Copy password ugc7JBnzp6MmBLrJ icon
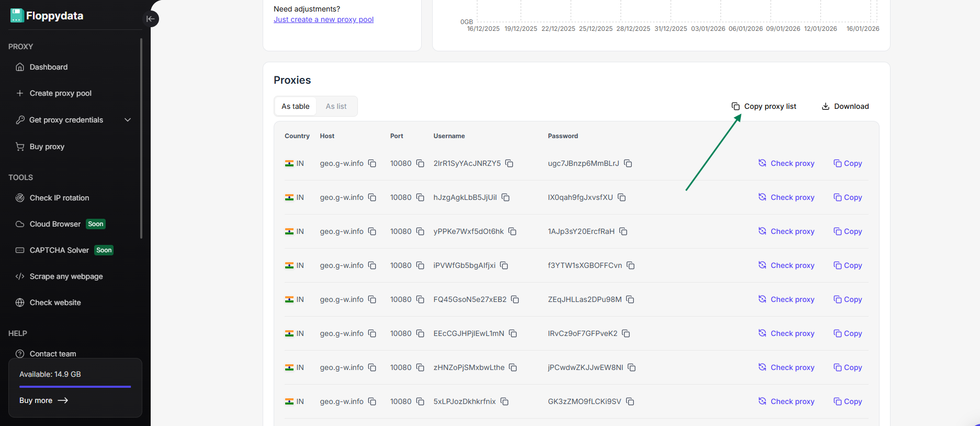This screenshot has width=980, height=426. point(628,163)
